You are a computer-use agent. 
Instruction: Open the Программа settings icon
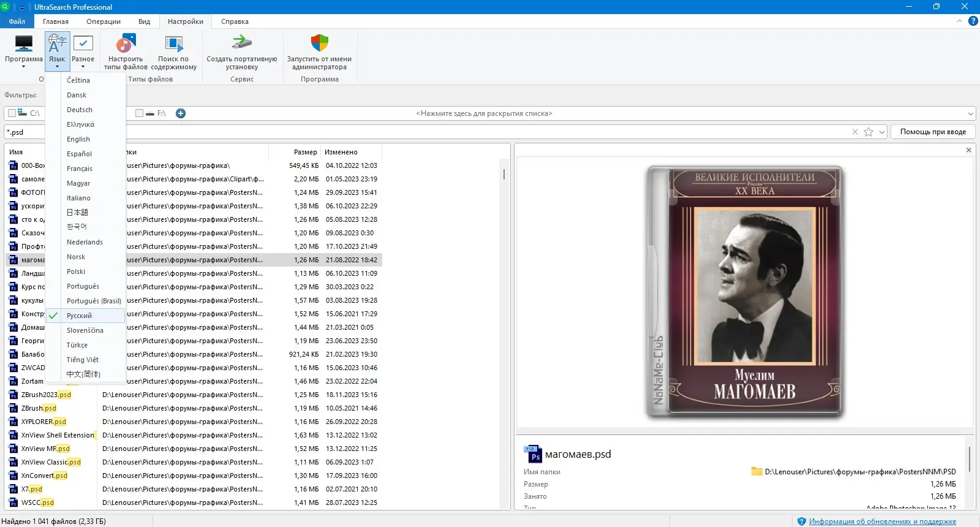(x=24, y=51)
